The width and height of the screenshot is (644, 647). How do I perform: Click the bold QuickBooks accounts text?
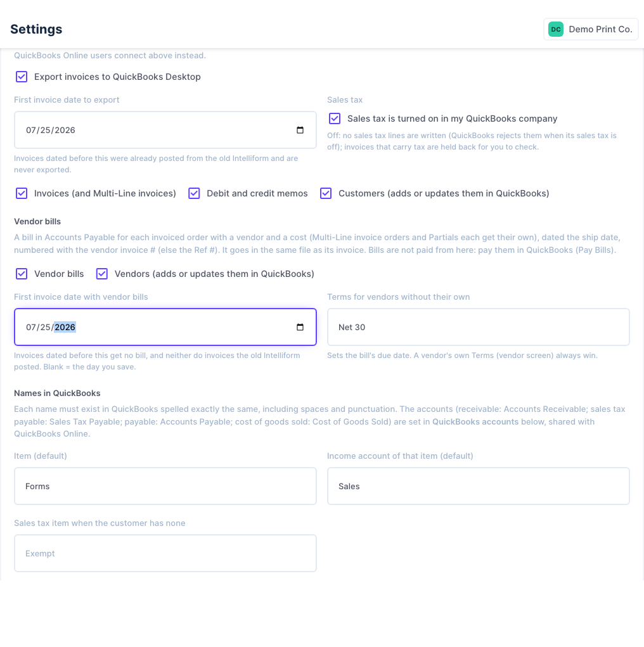pos(475,421)
